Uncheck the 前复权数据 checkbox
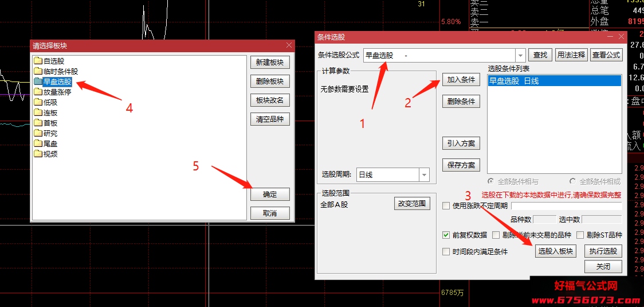The width and height of the screenshot is (644, 307). (x=446, y=235)
